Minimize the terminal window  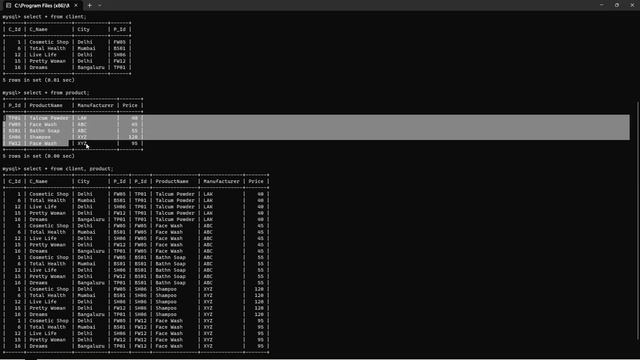tap(602, 5)
